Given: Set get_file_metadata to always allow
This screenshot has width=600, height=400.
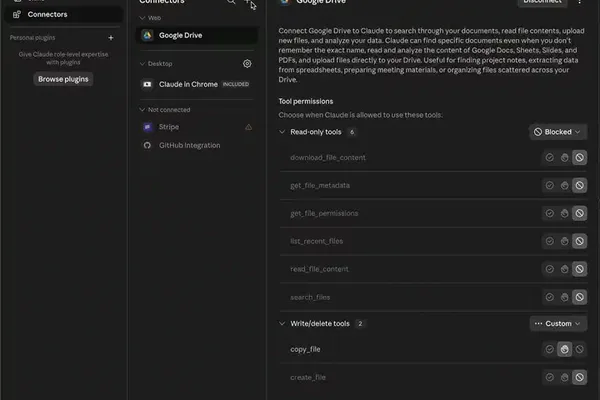Looking at the screenshot, I should click(x=549, y=186).
